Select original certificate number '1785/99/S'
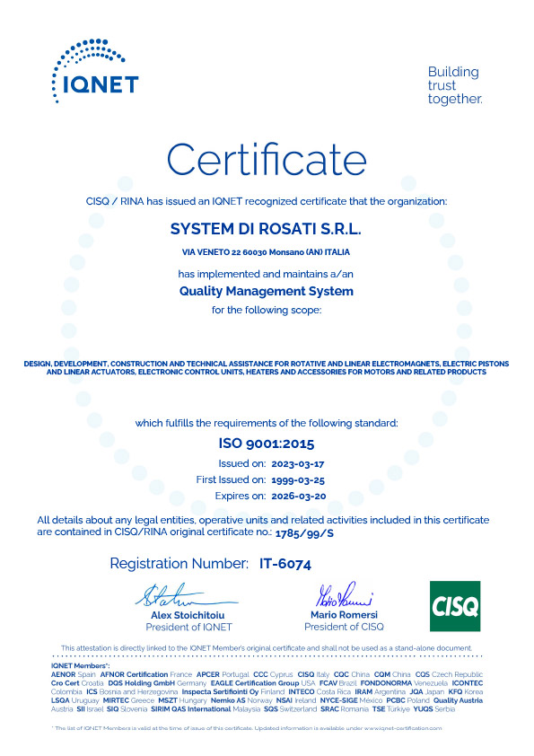The image size is (534, 756). [304, 533]
